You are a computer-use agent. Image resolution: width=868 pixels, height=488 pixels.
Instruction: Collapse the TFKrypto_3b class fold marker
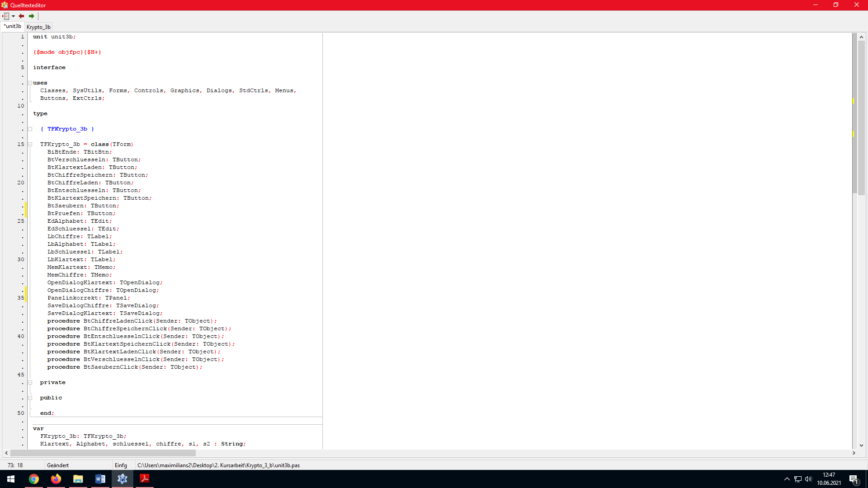pos(30,145)
